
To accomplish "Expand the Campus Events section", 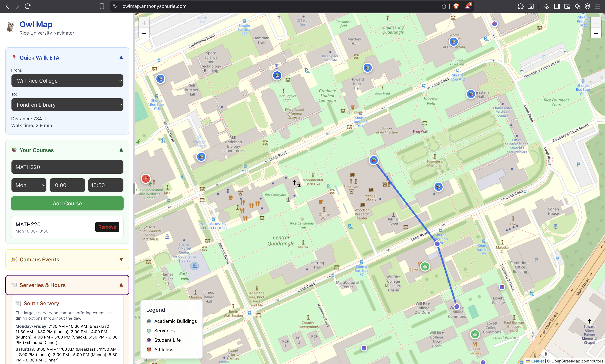I will (x=121, y=260).
